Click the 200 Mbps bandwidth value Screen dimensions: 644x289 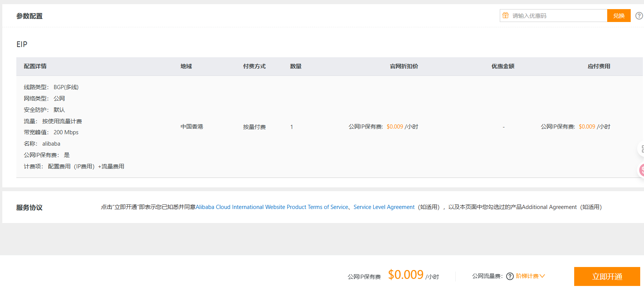coord(66,132)
